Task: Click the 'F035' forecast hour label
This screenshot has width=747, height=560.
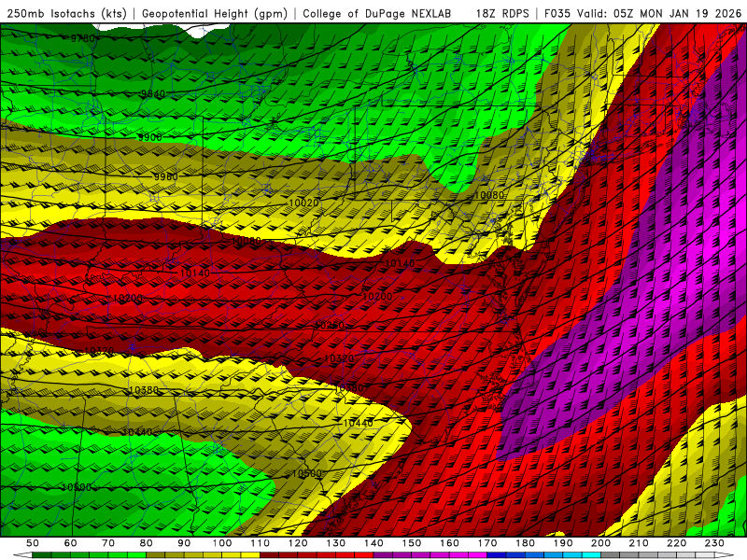Action: coord(557,13)
